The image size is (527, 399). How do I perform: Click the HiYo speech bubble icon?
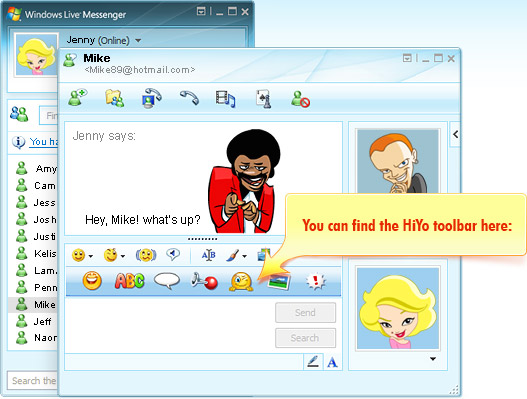point(167,281)
